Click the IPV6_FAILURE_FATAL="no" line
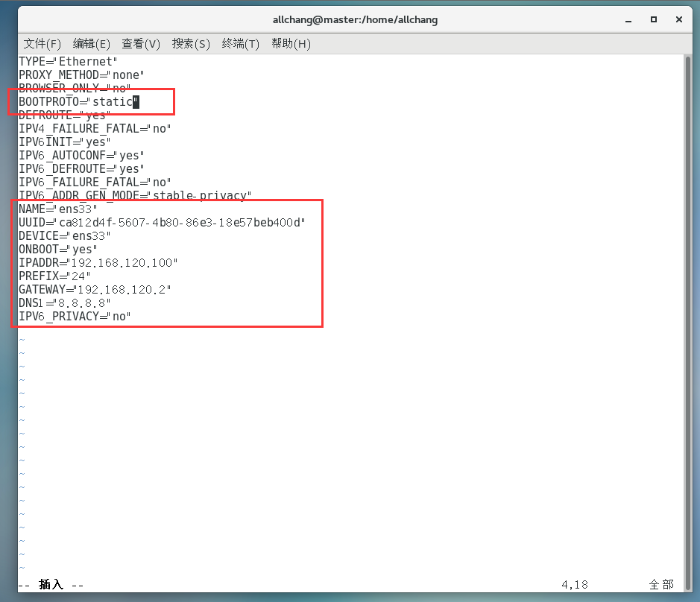 (95, 182)
